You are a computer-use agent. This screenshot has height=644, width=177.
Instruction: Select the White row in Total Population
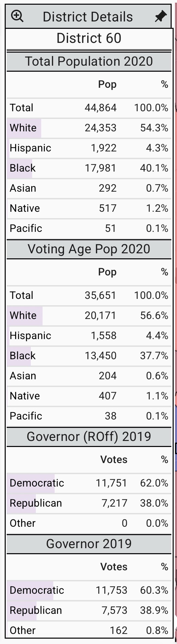tap(89, 128)
